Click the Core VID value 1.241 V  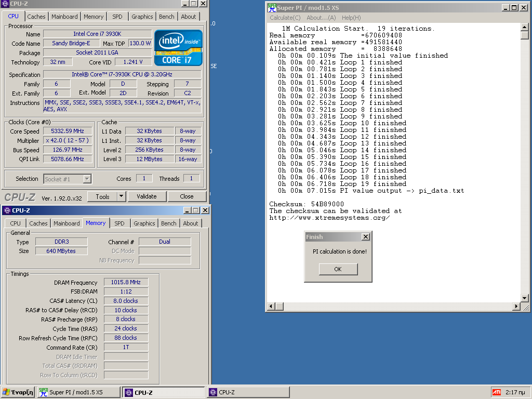[133, 62]
